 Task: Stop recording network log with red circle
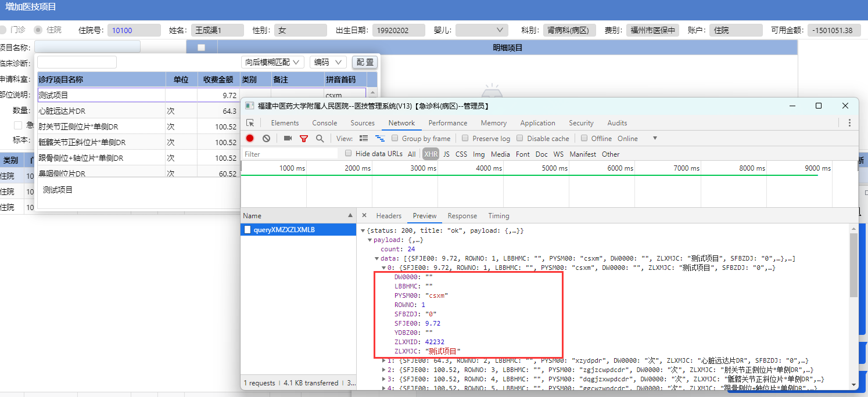(250, 138)
